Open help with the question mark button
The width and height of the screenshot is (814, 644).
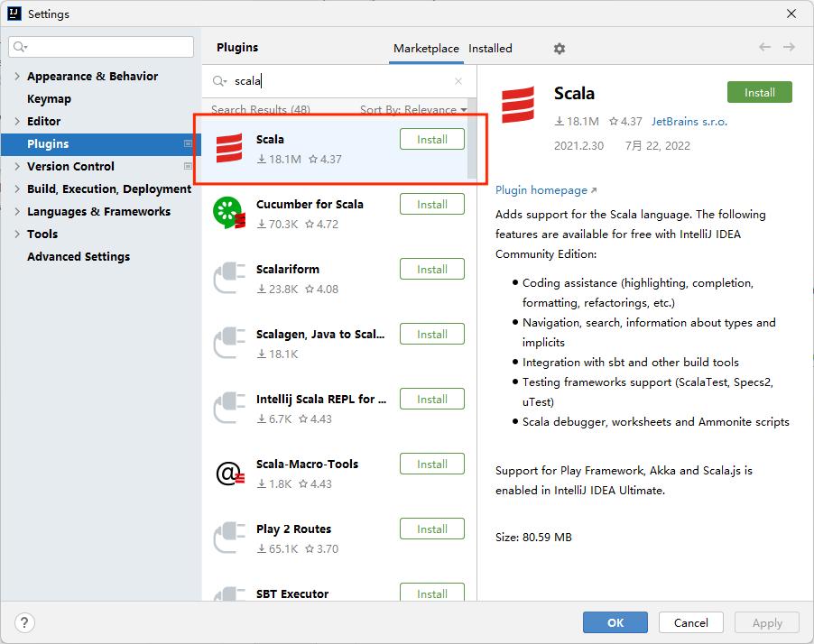point(24,622)
